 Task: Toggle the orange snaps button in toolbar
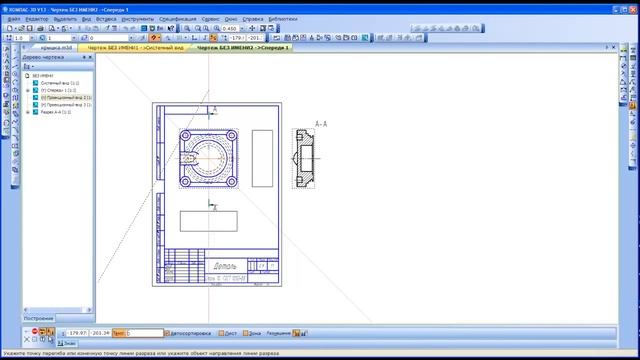tap(154, 38)
